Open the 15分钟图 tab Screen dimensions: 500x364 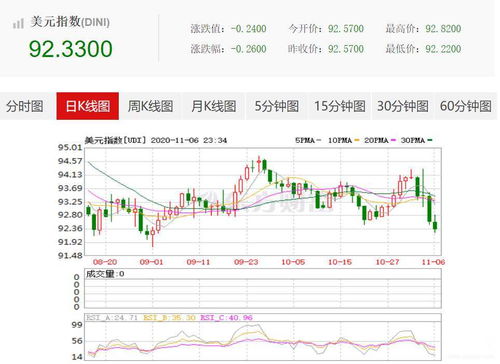pyautogui.click(x=340, y=106)
